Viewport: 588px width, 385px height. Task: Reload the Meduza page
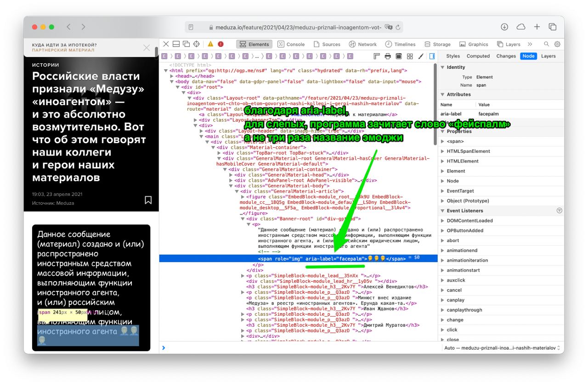398,27
